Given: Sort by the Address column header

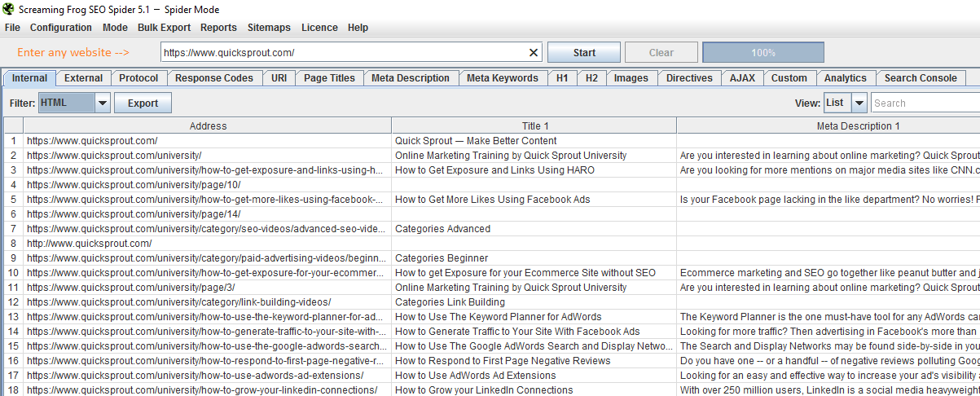Looking at the screenshot, I should click(208, 125).
